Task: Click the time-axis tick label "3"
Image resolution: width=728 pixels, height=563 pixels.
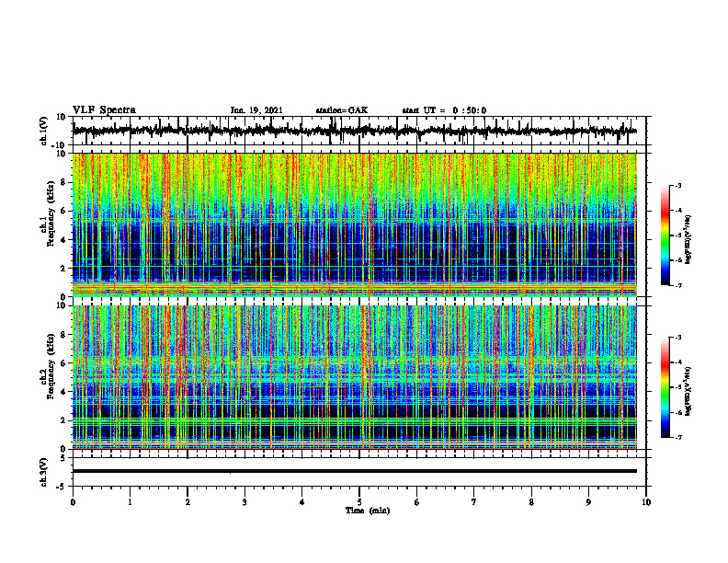Action: pos(245,502)
